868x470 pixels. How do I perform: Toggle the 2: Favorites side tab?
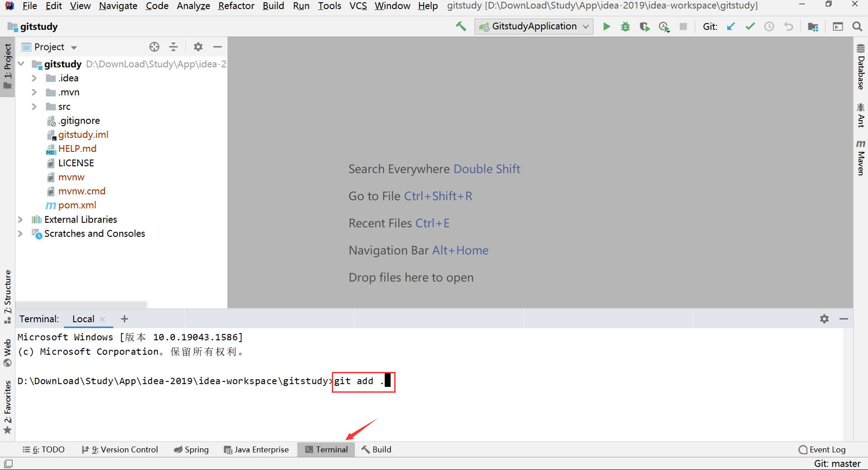pos(8,407)
